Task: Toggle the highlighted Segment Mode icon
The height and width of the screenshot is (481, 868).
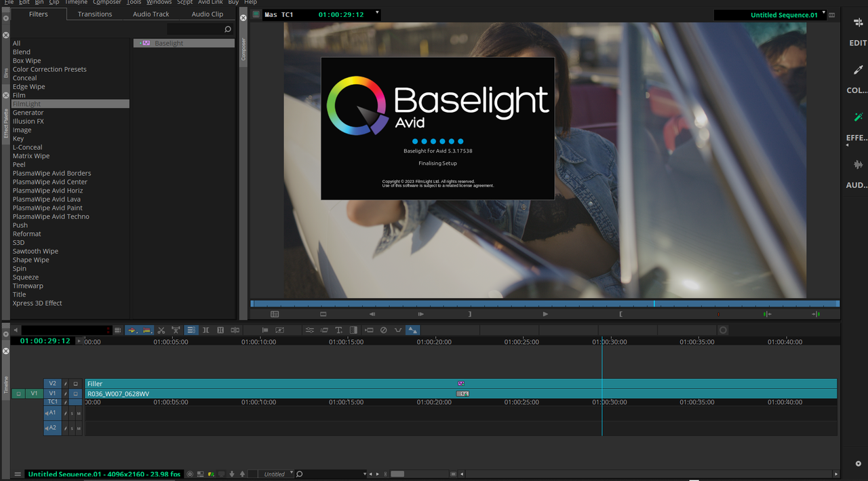Action: [412, 330]
